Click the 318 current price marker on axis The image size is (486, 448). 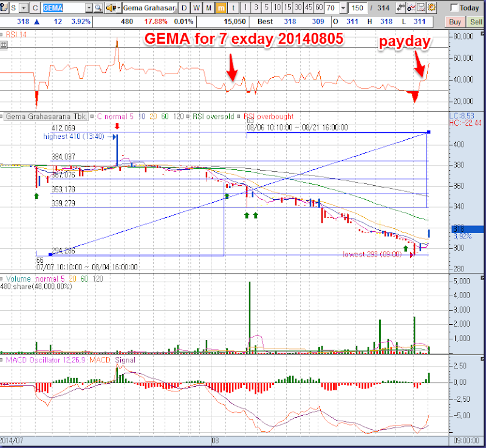[x=467, y=229]
